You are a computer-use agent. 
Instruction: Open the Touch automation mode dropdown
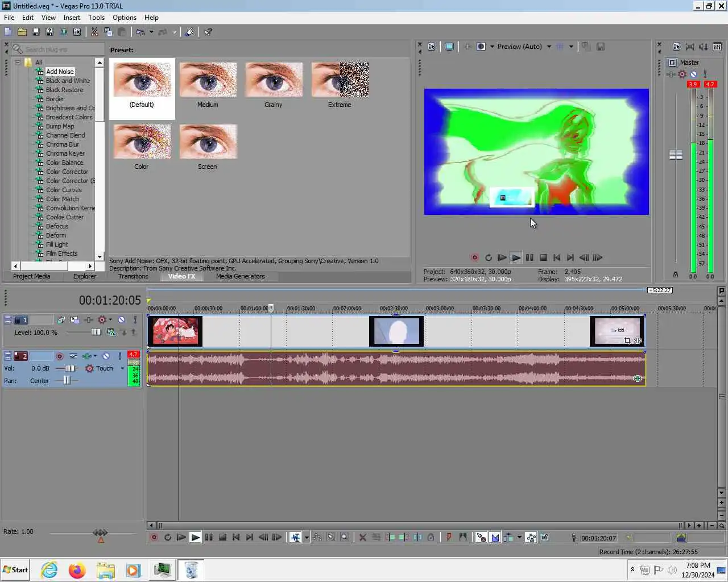click(122, 369)
